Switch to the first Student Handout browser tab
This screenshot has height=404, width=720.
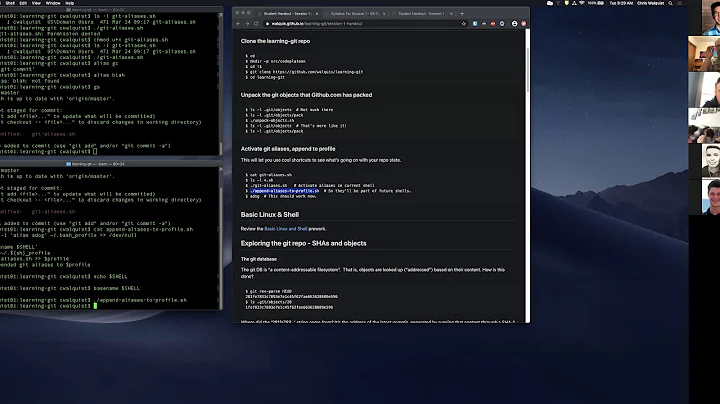(x=287, y=14)
